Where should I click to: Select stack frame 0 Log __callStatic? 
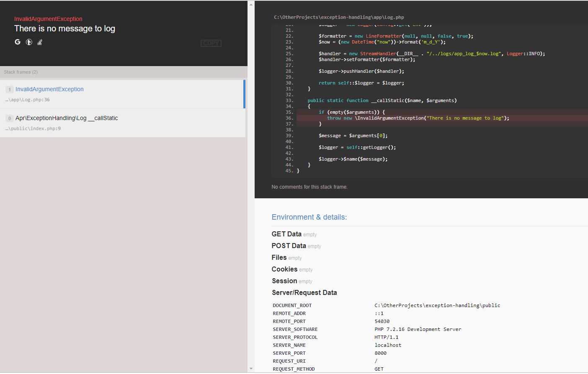(67, 118)
